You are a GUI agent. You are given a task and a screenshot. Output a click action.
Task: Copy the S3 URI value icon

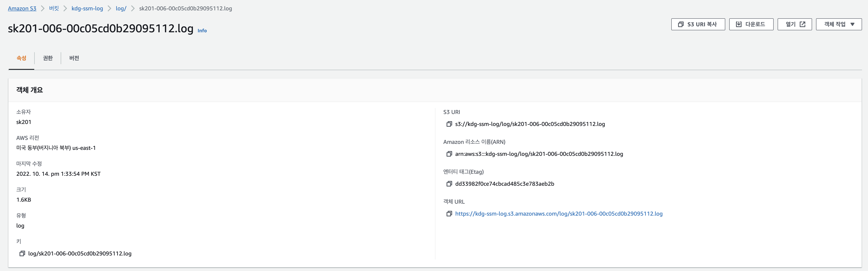click(x=449, y=124)
